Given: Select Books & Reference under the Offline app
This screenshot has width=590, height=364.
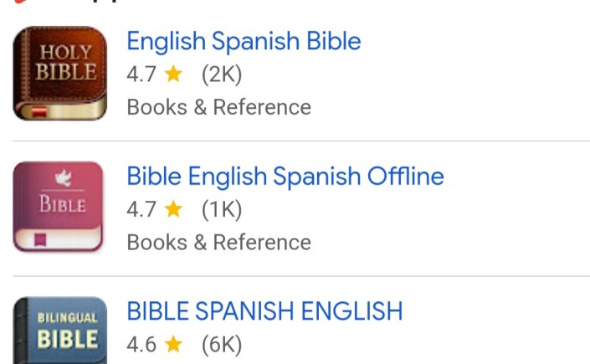Looking at the screenshot, I should 218,242.
